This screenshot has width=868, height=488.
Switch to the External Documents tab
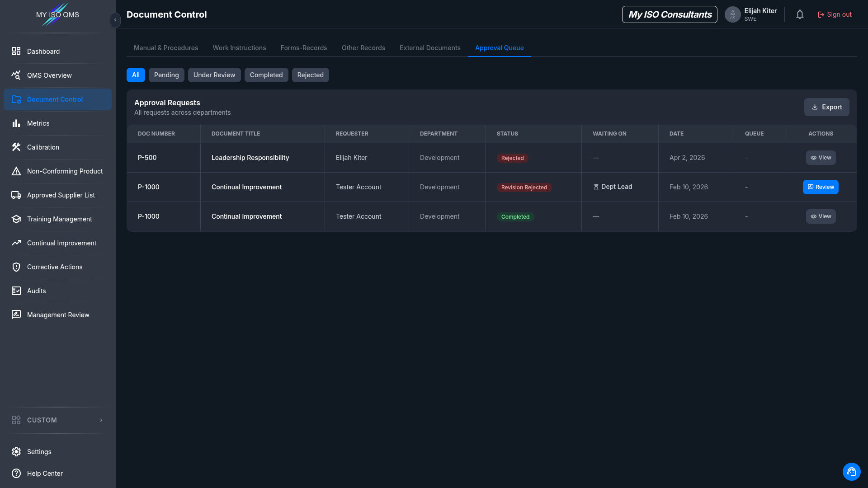click(x=430, y=48)
